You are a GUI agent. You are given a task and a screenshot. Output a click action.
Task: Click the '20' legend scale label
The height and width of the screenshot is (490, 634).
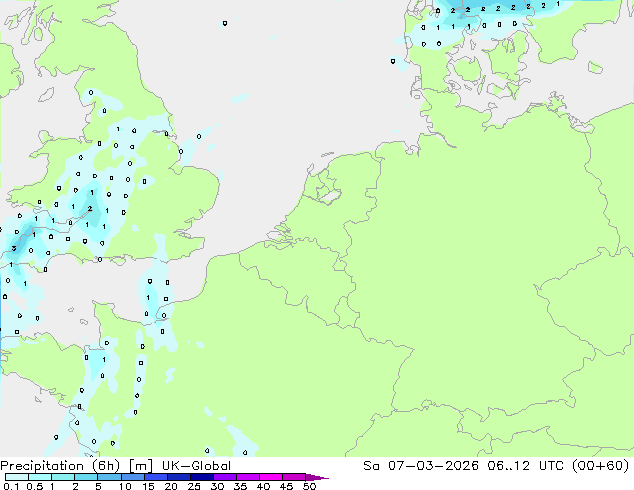pos(171,486)
